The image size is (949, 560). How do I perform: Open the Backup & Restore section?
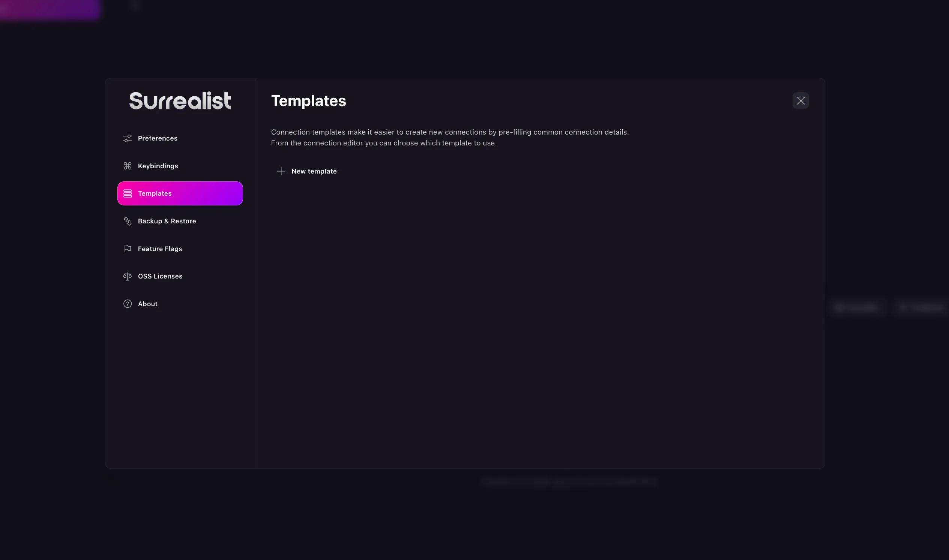pos(167,221)
